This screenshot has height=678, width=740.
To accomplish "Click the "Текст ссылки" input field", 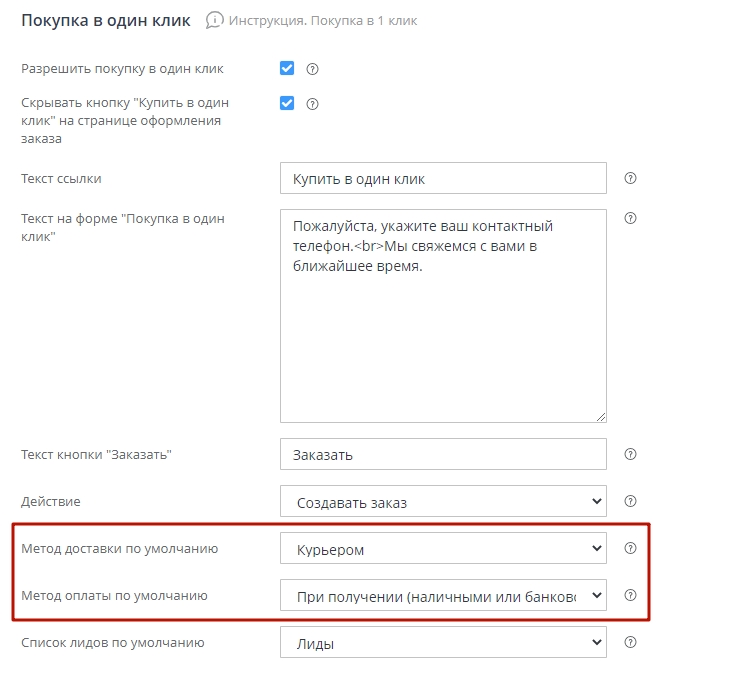I will tap(443, 178).
